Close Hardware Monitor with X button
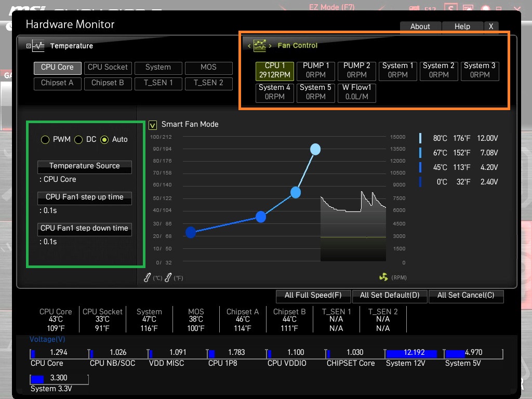The image size is (532, 399). point(491,27)
